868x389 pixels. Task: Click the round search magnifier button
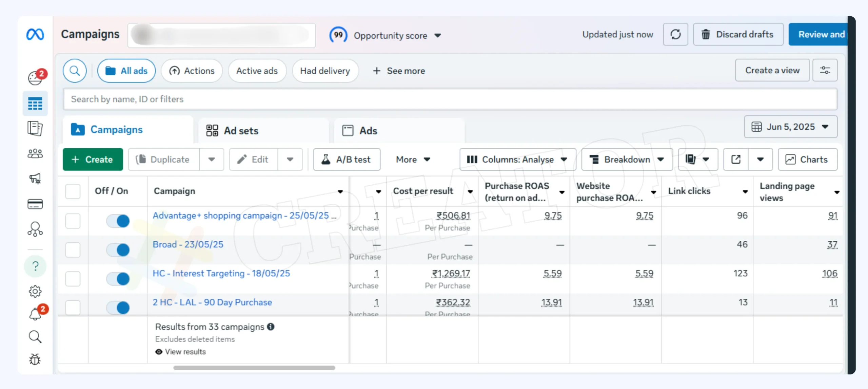75,71
